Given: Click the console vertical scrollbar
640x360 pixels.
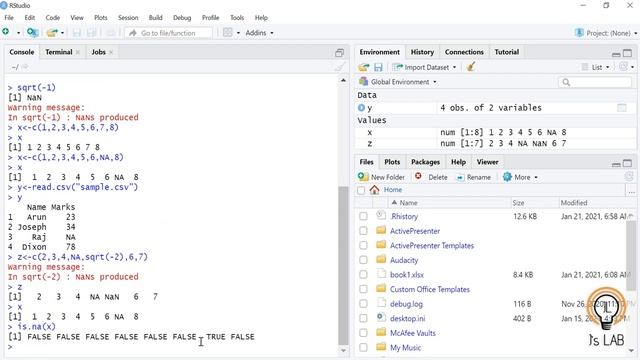Looking at the screenshot, I should 343,265.
